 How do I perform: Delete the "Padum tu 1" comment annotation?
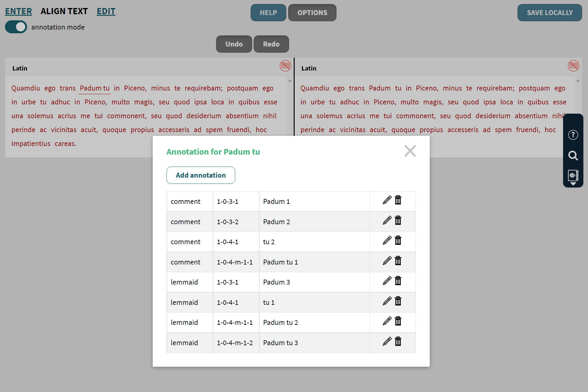pyautogui.click(x=398, y=261)
